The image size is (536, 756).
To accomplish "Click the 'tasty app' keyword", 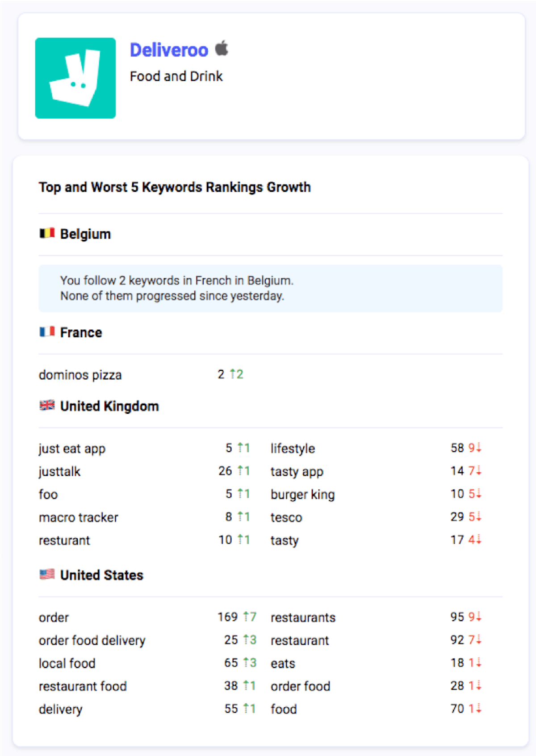I will pyautogui.click(x=297, y=472).
